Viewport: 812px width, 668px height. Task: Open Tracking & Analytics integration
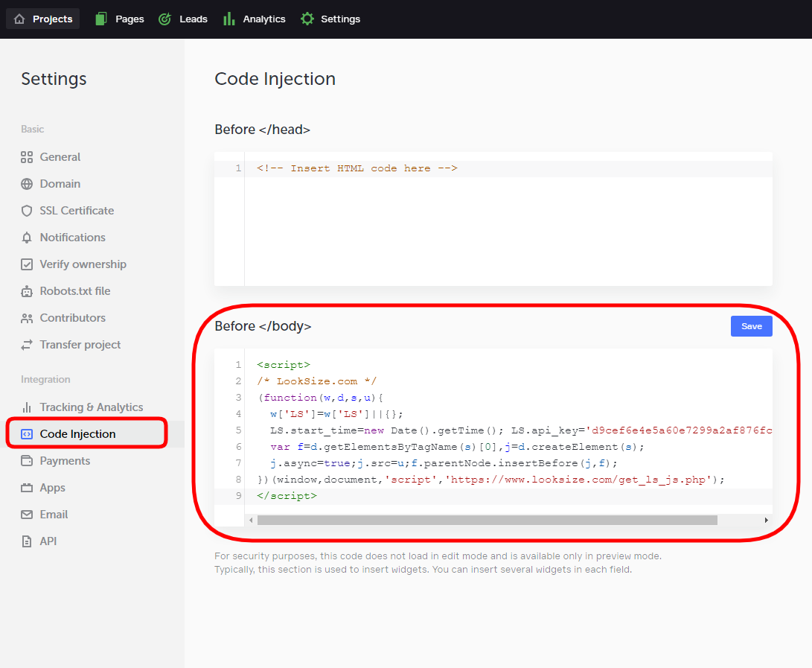pyautogui.click(x=82, y=407)
